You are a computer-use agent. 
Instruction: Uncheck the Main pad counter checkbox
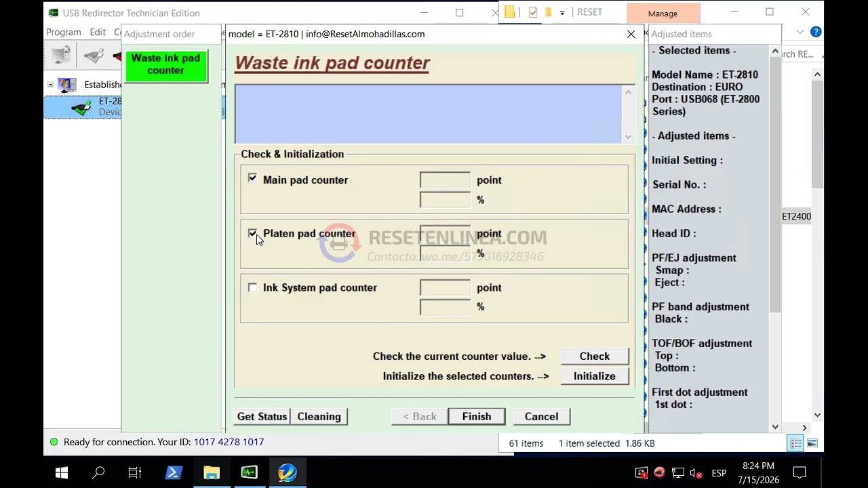(253, 178)
